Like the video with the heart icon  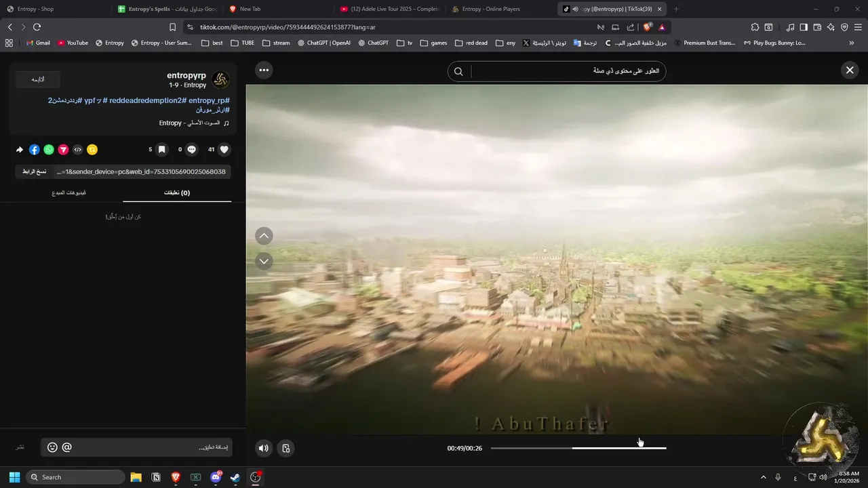coord(224,150)
